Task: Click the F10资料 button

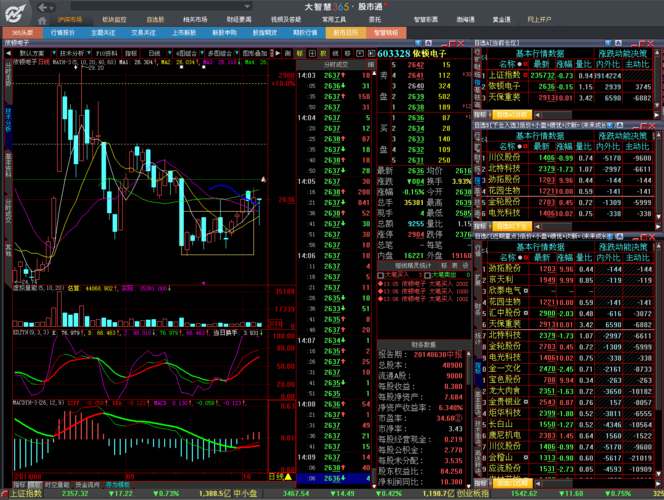Action: [x=106, y=53]
